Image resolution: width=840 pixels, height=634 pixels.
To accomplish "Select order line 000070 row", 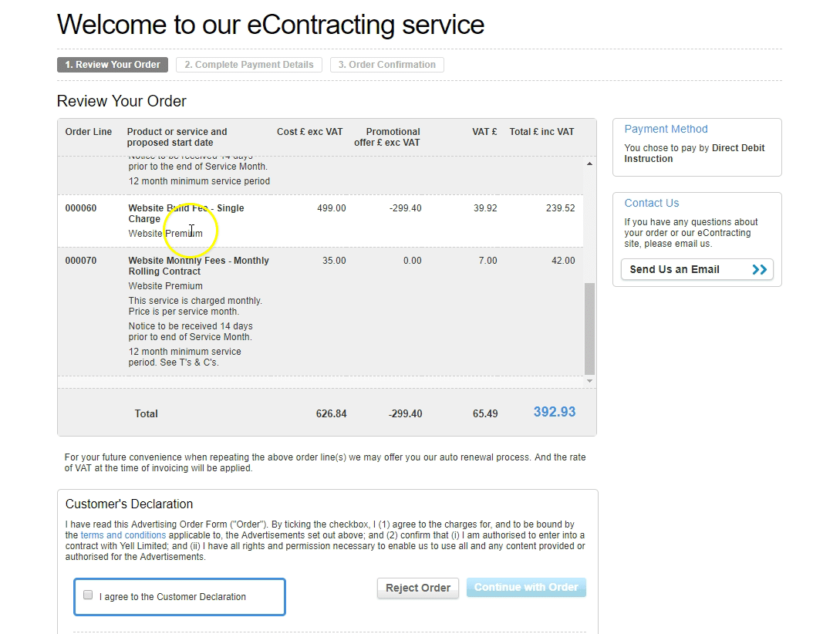I will pyautogui.click(x=320, y=312).
